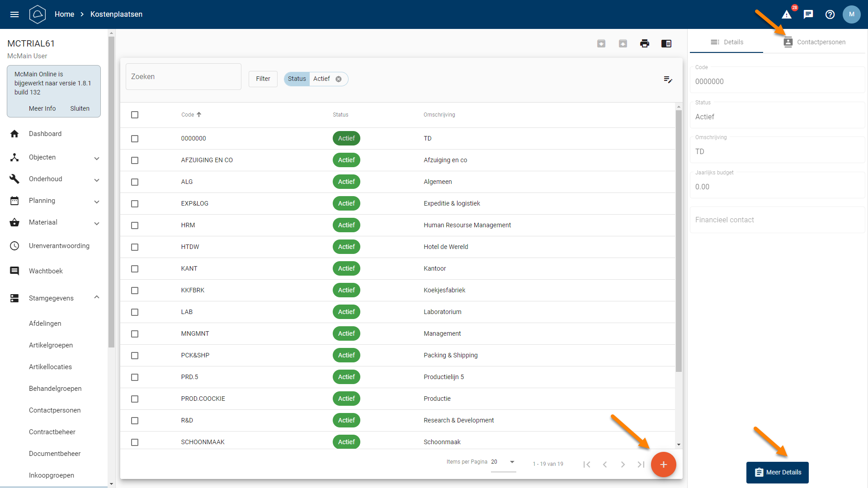
Task: Remove the Status Actief filter chip
Action: pyautogui.click(x=339, y=79)
